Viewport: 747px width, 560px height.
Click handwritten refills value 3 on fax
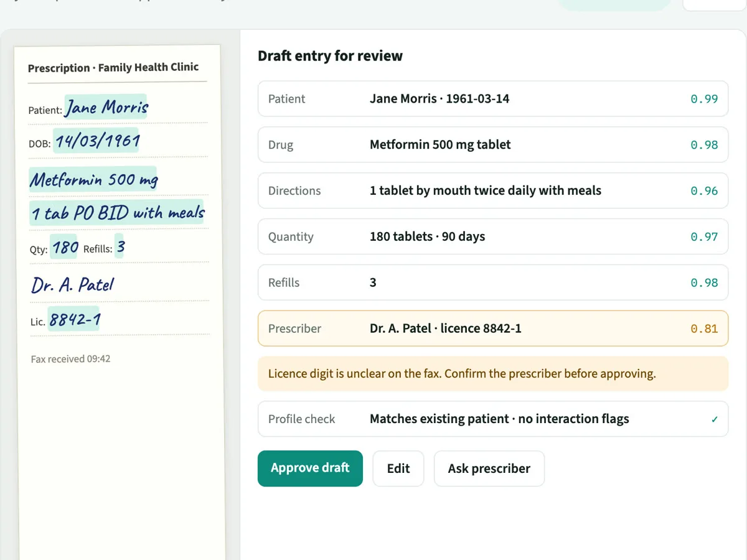[121, 247]
